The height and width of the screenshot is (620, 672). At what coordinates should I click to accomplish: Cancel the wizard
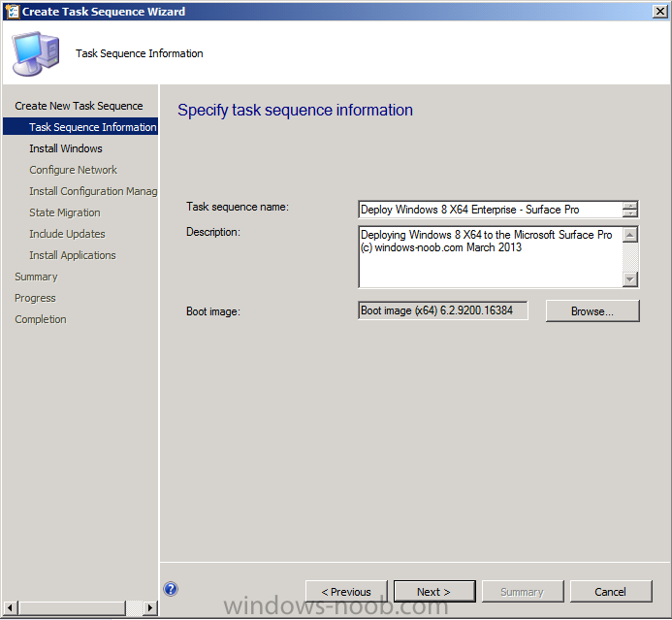pyautogui.click(x=611, y=592)
